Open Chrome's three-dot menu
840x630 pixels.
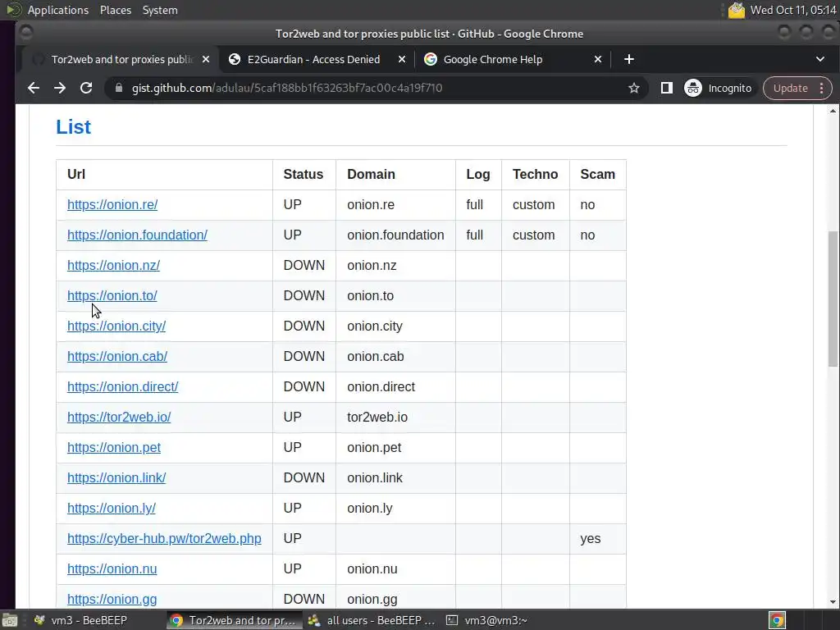[822, 88]
